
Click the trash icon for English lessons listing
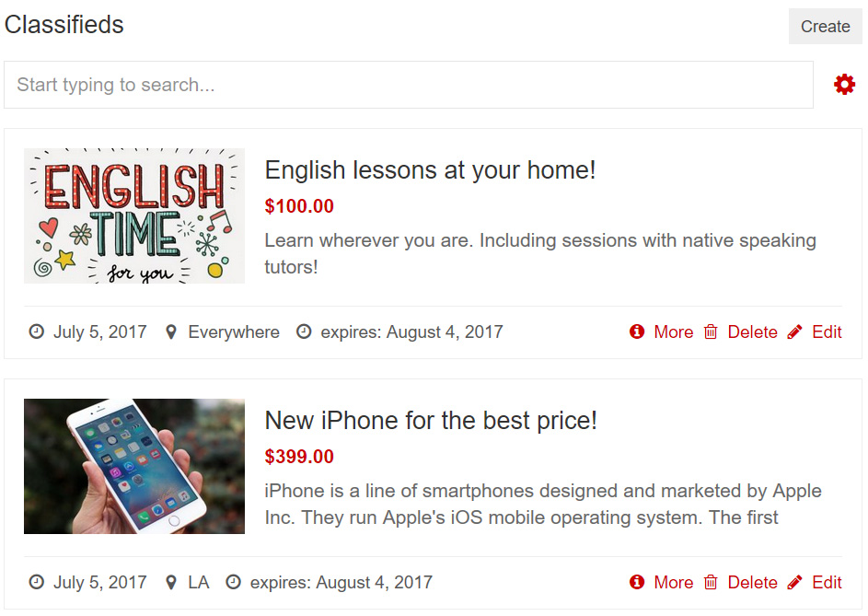[x=711, y=331]
